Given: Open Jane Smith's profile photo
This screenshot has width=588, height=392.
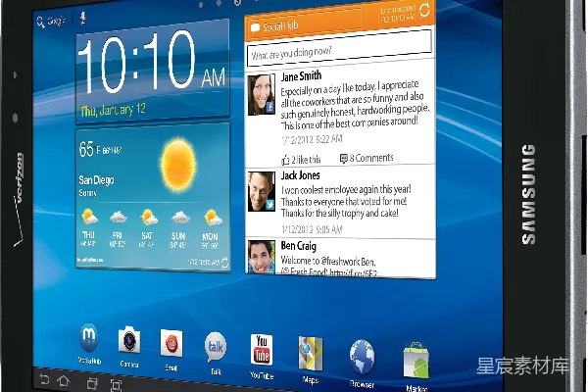Looking at the screenshot, I should pos(262,94).
